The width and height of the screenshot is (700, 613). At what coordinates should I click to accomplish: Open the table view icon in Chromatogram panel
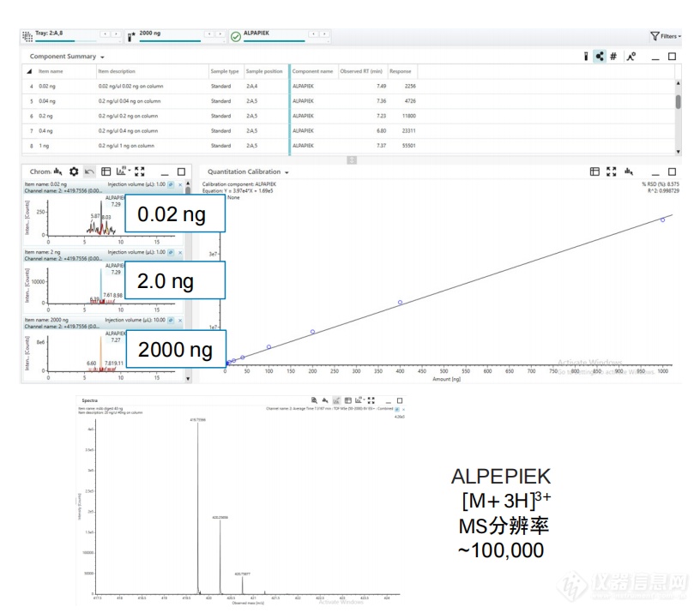tap(106, 171)
